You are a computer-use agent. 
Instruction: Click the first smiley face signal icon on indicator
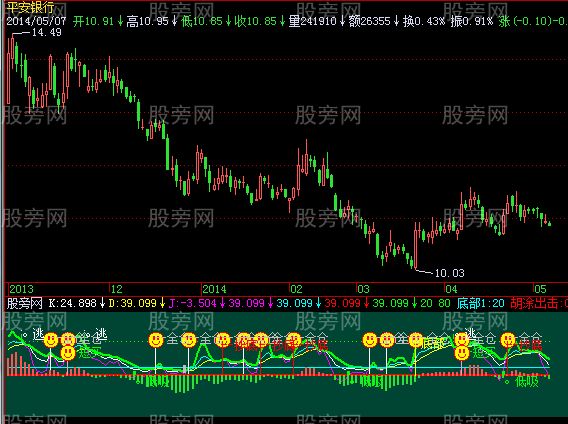pos(51,341)
